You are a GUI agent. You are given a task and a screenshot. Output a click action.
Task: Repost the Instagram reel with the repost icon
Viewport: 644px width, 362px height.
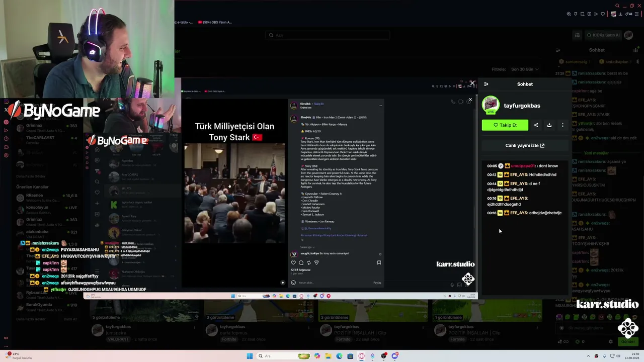[308, 262]
